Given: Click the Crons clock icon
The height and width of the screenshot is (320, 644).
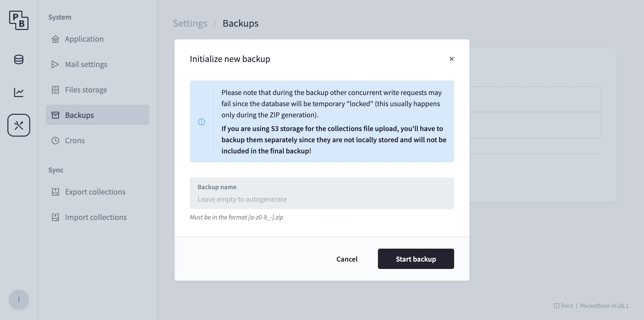Looking at the screenshot, I should tap(55, 140).
